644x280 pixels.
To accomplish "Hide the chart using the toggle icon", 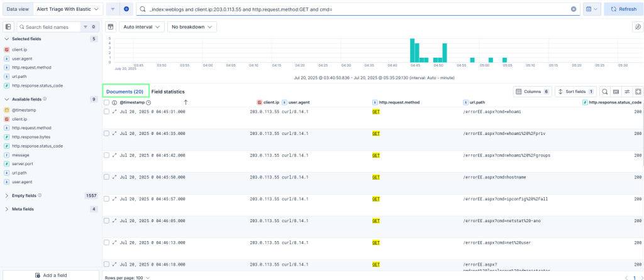I will click(x=110, y=27).
